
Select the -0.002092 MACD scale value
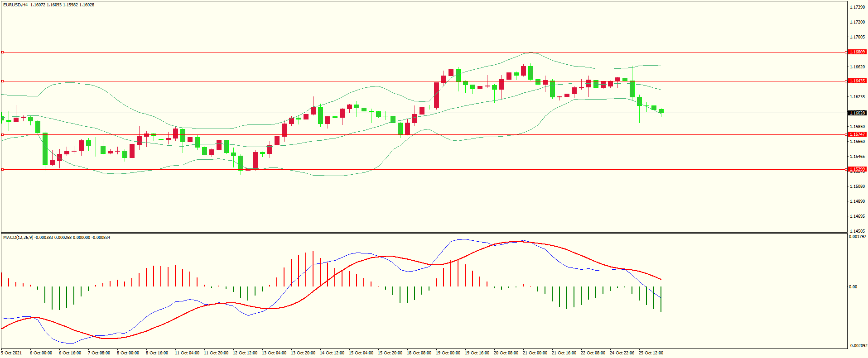(858, 346)
